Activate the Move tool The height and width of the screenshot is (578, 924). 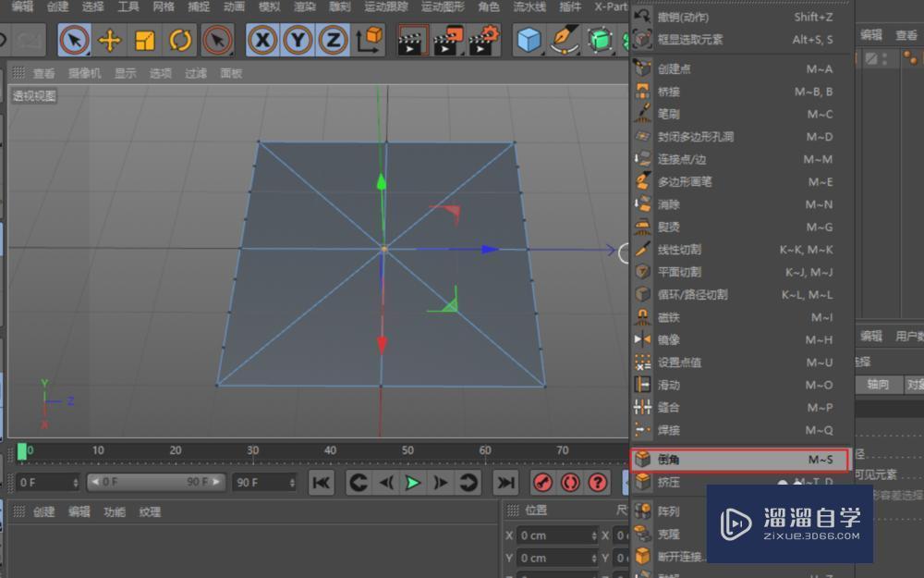[x=110, y=40]
